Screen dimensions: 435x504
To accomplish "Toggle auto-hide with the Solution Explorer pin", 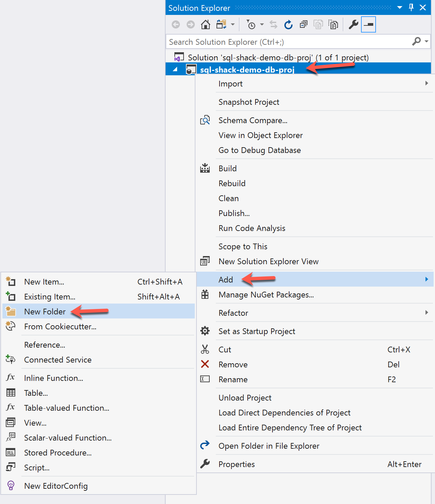I will [411, 7].
